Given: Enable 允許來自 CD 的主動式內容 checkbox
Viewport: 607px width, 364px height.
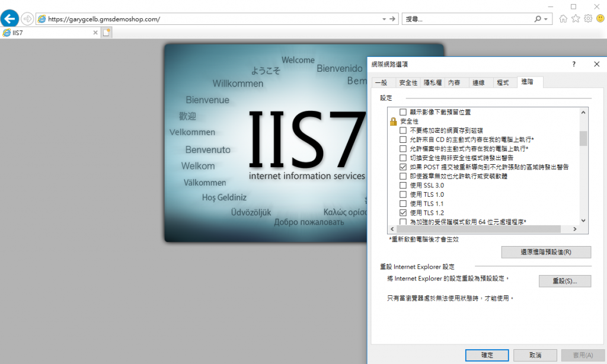Looking at the screenshot, I should click(x=403, y=139).
